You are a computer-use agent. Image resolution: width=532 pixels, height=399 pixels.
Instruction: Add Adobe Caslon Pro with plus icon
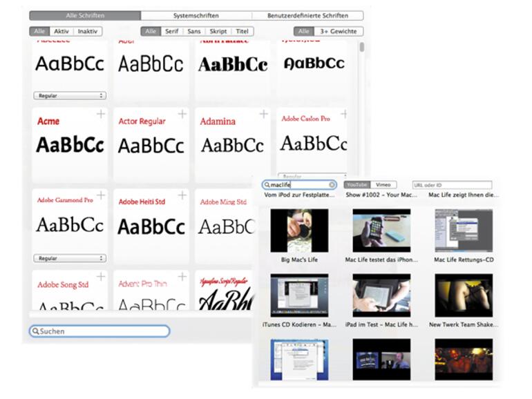pyautogui.click(x=344, y=114)
